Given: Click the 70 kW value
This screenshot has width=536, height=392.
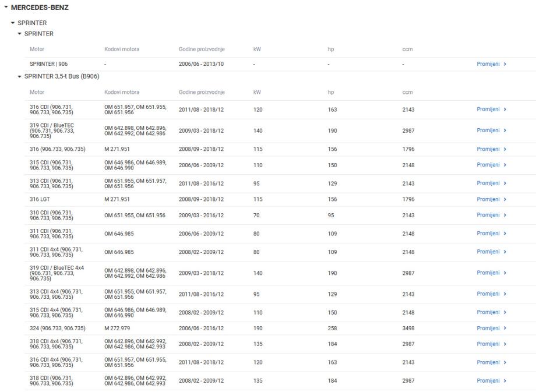Looking at the screenshot, I should (256, 216).
